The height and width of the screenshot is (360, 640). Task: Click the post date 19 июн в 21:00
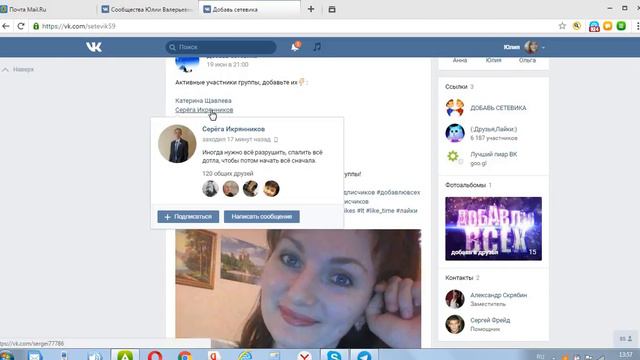[x=227, y=64]
